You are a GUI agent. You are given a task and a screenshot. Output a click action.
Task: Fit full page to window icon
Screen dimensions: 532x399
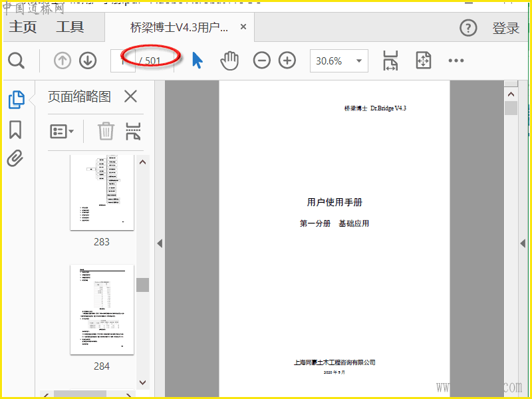point(424,61)
